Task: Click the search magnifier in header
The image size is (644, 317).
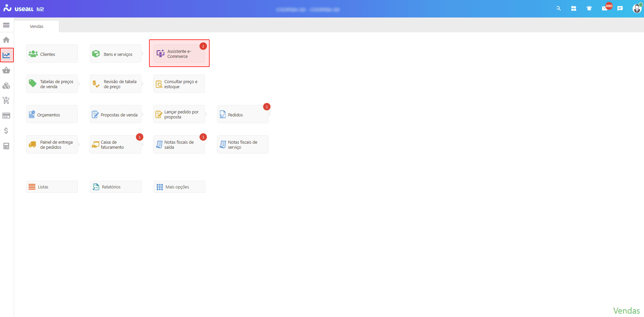Action: [x=559, y=8]
